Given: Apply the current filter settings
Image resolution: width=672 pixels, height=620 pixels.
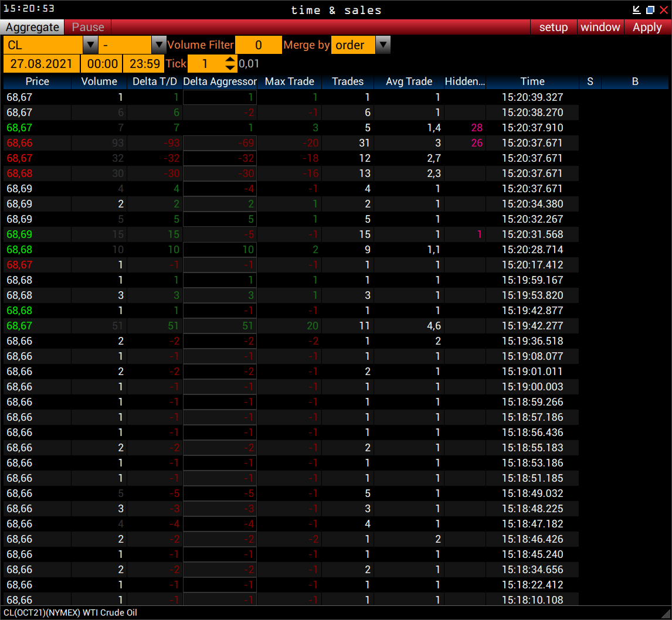Looking at the screenshot, I should 647,27.
